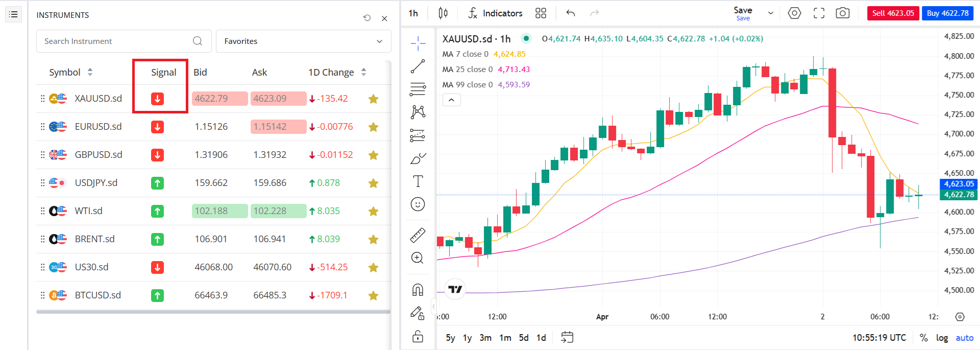
Task: Close the Instruments panel
Action: [x=384, y=18]
